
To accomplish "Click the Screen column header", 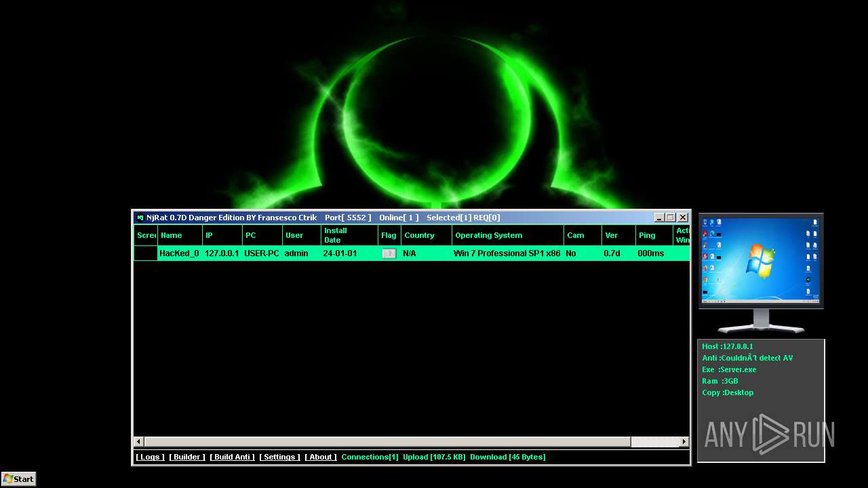I will [x=146, y=235].
